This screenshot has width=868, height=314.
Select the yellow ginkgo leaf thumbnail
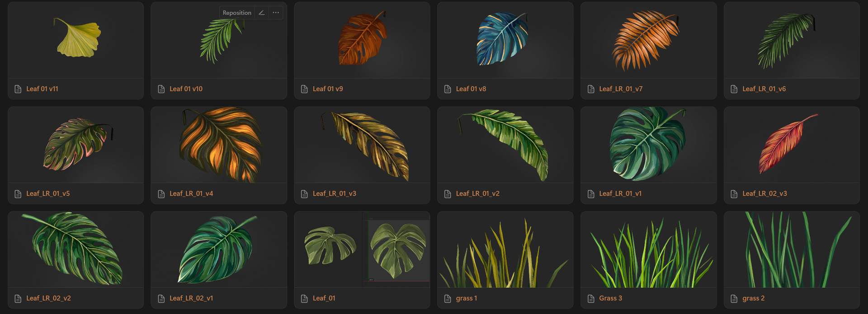click(x=76, y=40)
